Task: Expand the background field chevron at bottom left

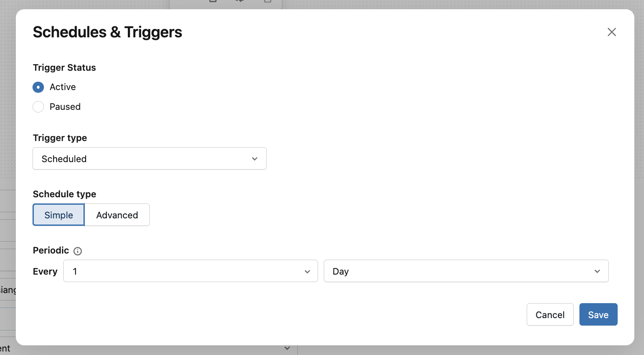Action: point(287,348)
